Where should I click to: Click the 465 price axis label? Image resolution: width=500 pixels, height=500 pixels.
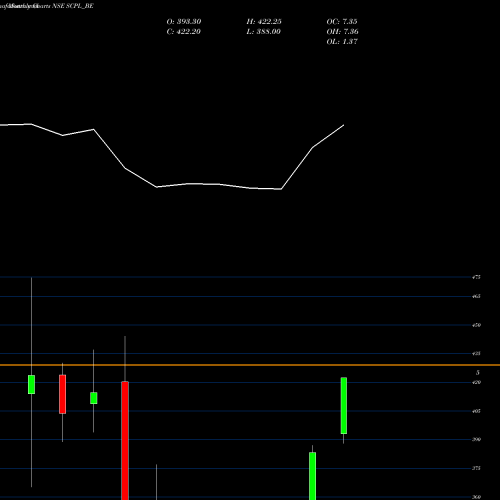pos(476,296)
